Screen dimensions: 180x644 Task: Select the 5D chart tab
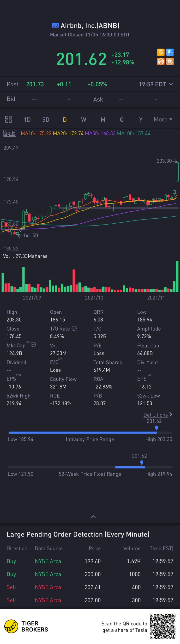tap(46, 119)
